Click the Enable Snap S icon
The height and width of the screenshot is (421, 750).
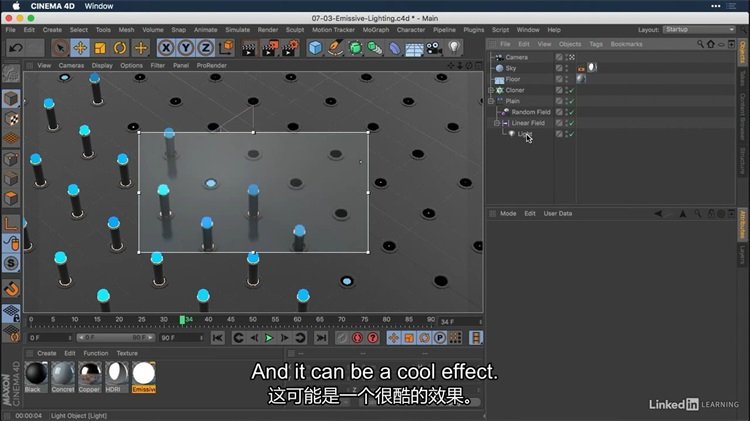(11, 264)
